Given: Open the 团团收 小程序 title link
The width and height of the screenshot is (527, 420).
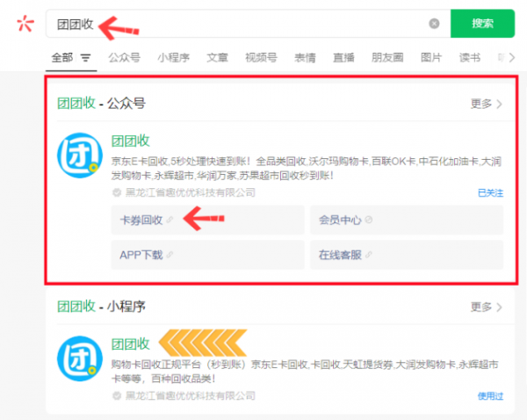Looking at the screenshot, I should (130, 344).
